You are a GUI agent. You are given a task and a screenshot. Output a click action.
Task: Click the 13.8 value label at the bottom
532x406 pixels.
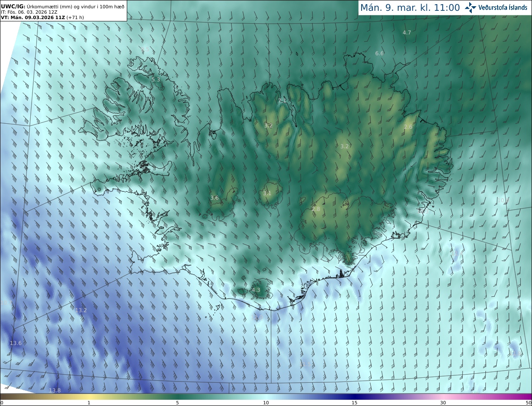[x=55, y=390]
